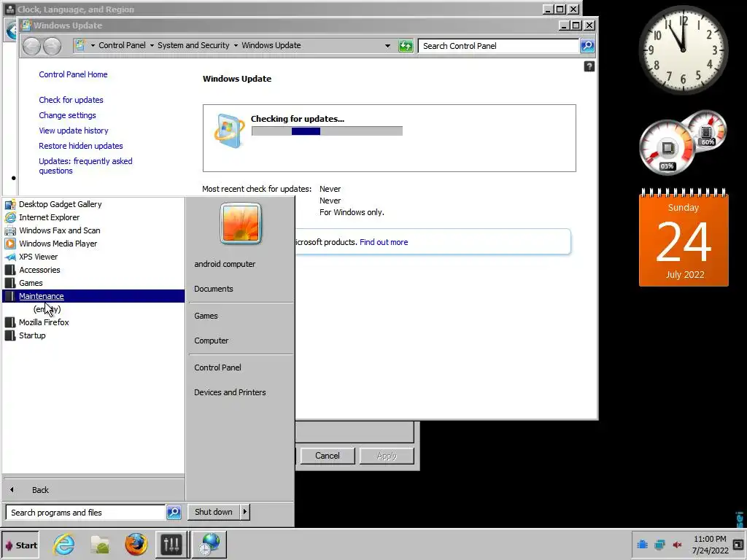Click the Forward navigation arrow in Windows Update
The image size is (747, 560).
[52, 46]
